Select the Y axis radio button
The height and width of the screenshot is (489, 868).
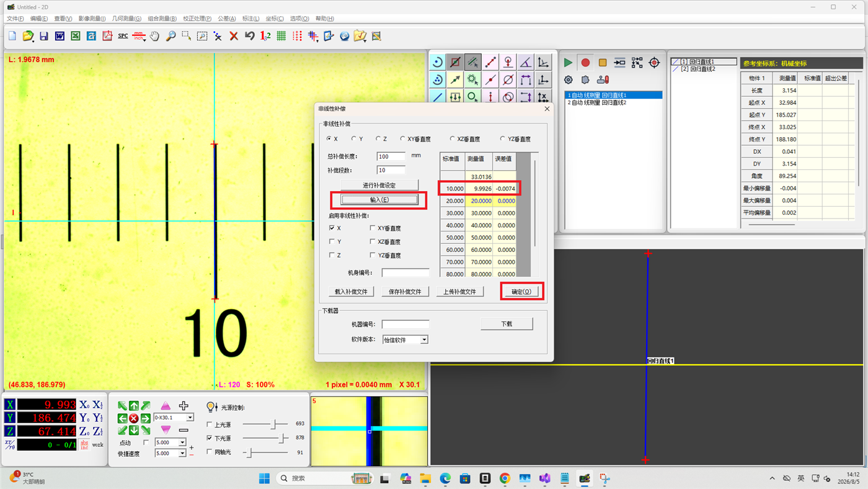pos(354,139)
